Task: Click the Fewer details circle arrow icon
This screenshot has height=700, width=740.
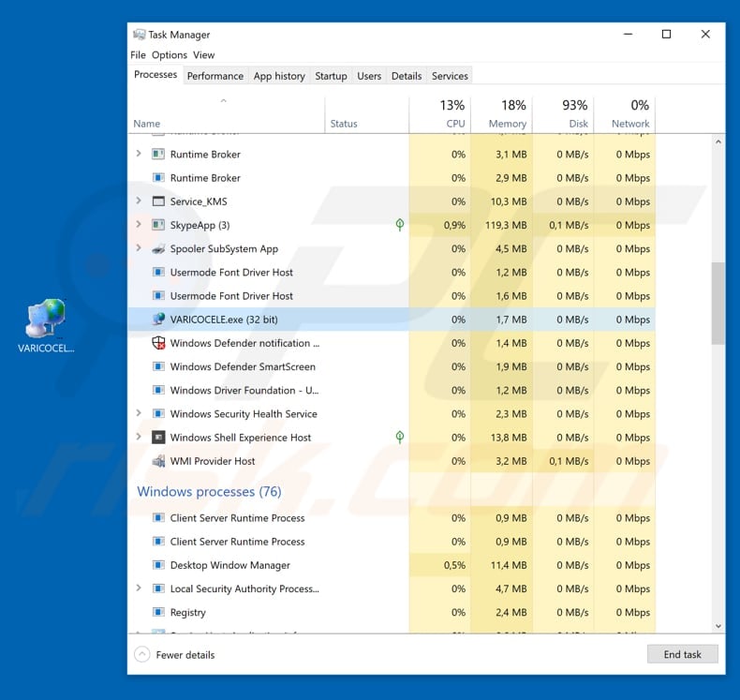Action: pos(141,654)
